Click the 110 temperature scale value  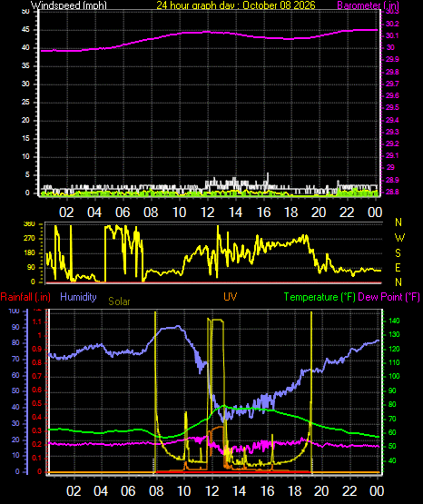(x=394, y=362)
